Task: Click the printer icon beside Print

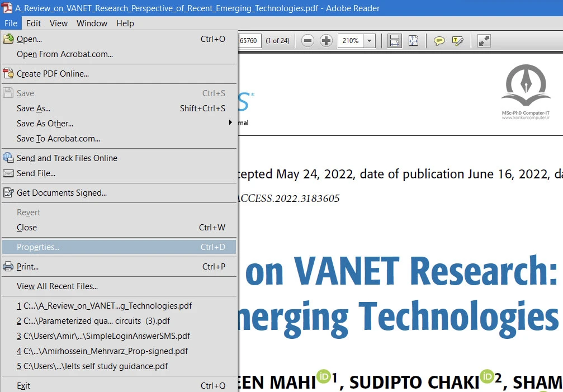Action: click(x=8, y=267)
